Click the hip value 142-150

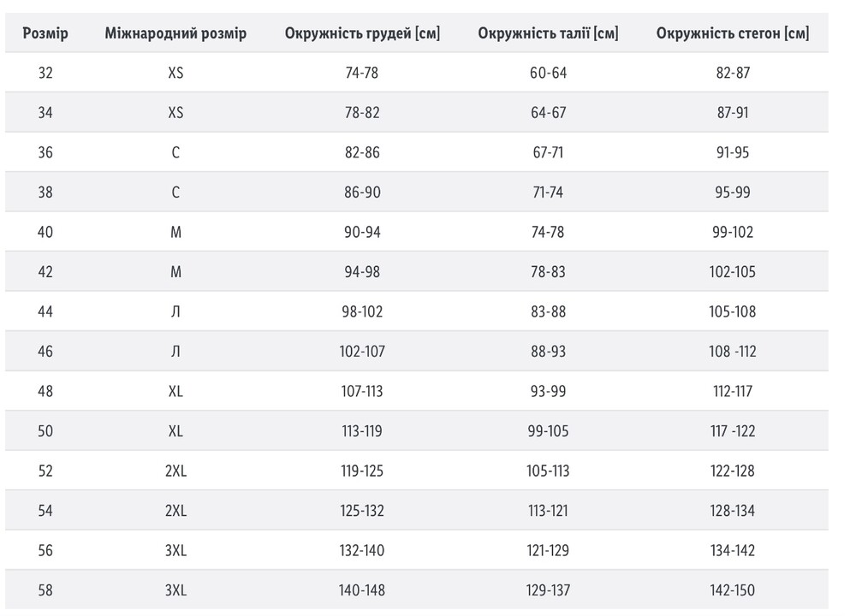point(733,590)
